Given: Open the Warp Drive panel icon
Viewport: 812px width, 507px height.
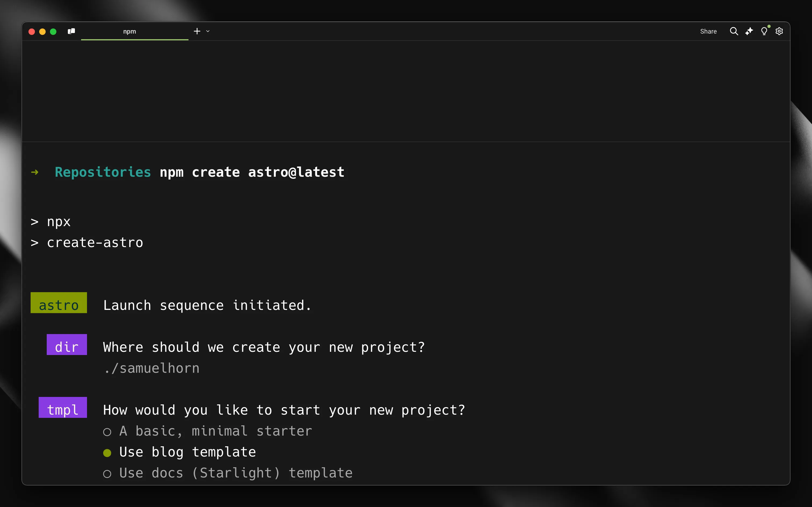Looking at the screenshot, I should click(x=71, y=31).
